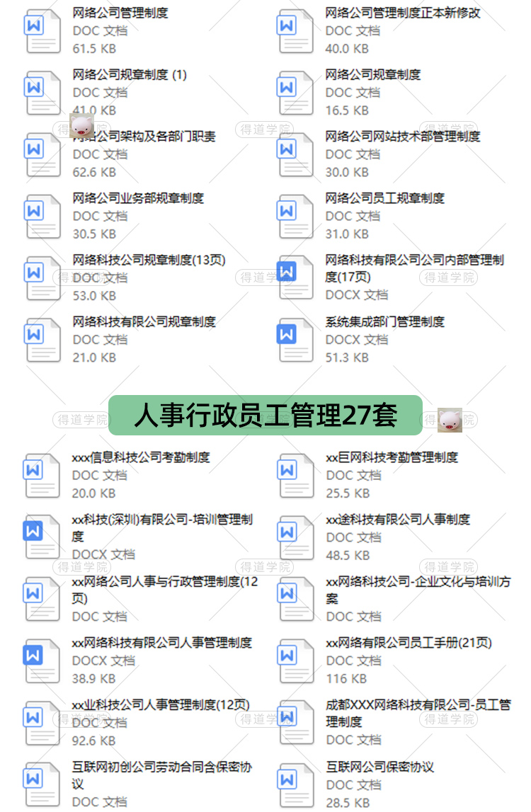The image size is (531, 812).
Task: Select the 网络公司员工规章制度 file icon
Action: coord(295,216)
